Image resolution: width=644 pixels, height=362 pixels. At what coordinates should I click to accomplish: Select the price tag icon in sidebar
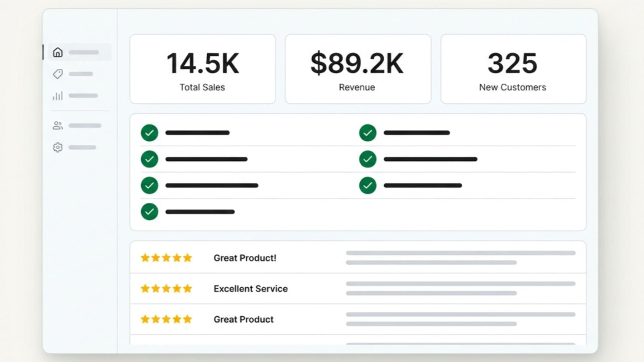click(x=58, y=74)
